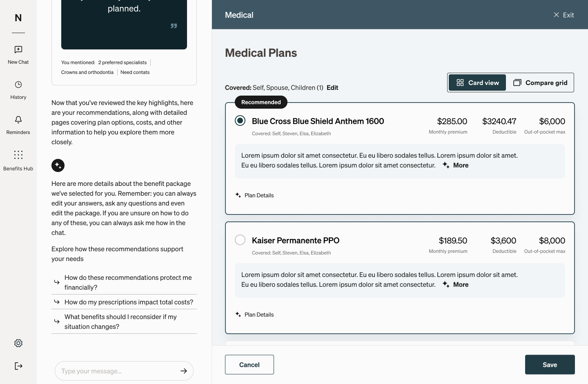588x384 pixels.
Task: Click Kaiser's $8,000 out-of-pocket max
Action: click(552, 241)
